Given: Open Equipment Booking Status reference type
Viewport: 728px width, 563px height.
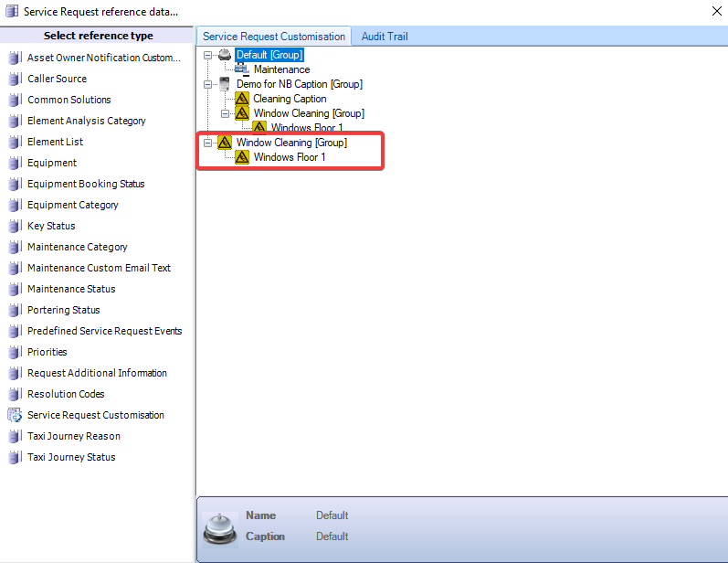Looking at the screenshot, I should tap(86, 184).
